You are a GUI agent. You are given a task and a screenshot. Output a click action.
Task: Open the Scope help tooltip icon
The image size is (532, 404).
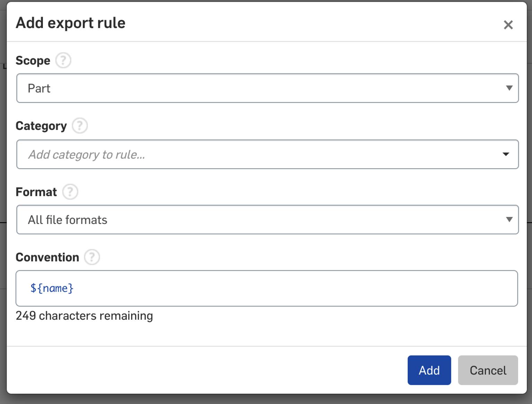pos(63,60)
